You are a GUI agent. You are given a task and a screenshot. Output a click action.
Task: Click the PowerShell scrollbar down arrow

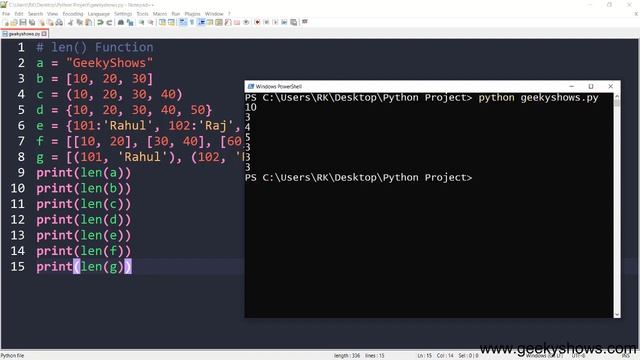pyautogui.click(x=617, y=314)
